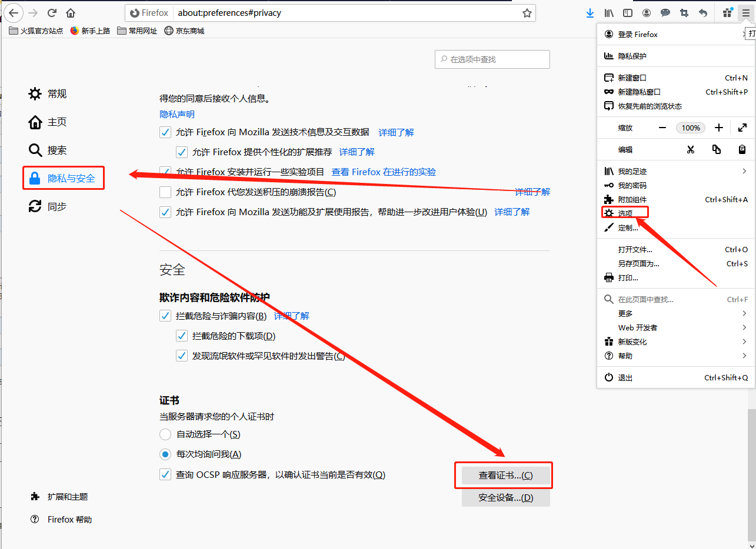
Task: Click the undo arrow toolbar icon
Action: click(703, 12)
